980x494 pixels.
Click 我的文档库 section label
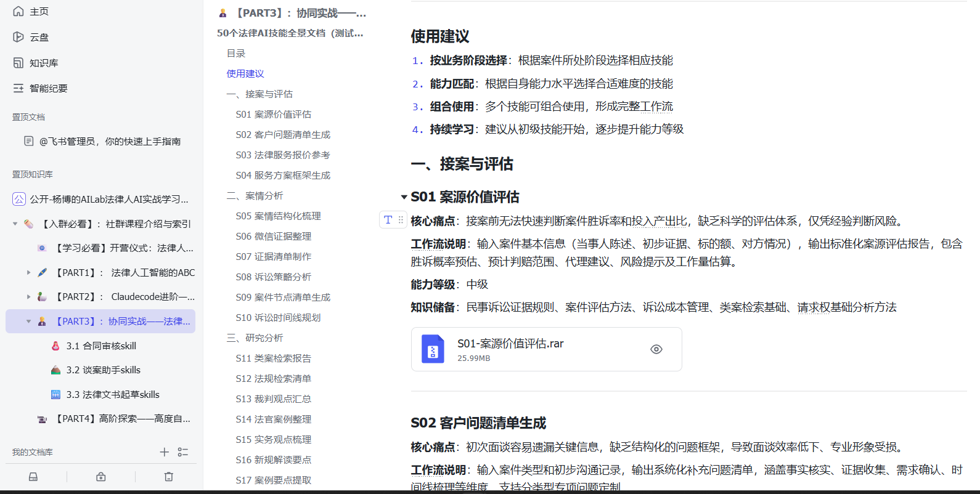(x=33, y=452)
